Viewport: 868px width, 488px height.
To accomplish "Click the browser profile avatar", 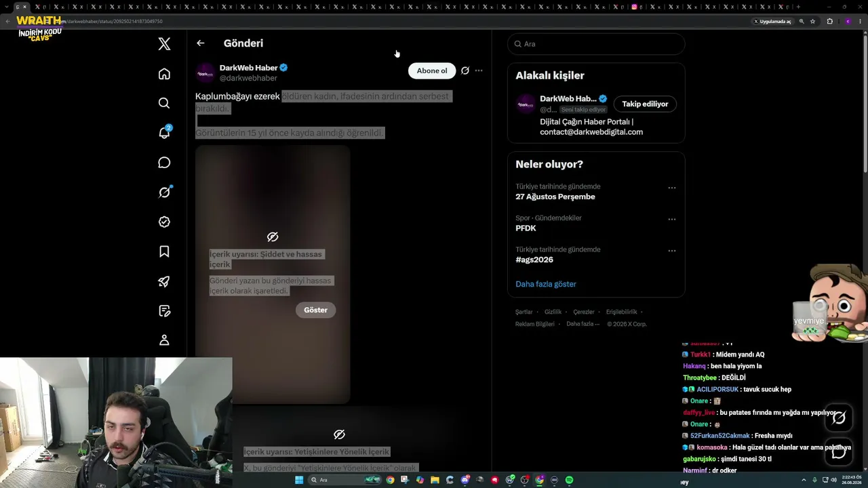I will [x=848, y=21].
